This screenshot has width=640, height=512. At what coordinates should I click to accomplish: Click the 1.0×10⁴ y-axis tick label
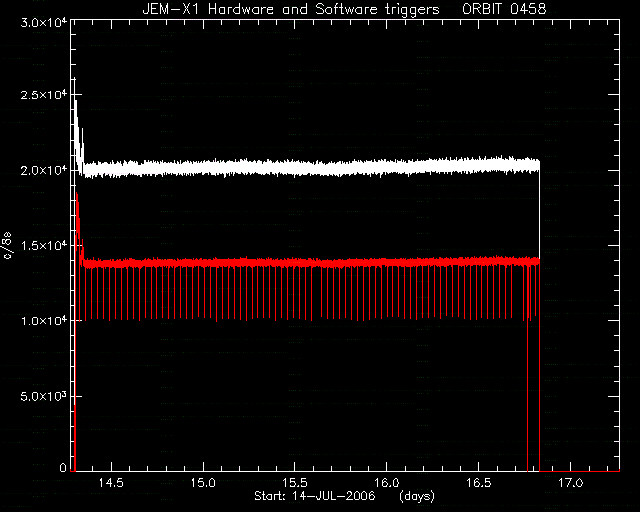(x=44, y=321)
